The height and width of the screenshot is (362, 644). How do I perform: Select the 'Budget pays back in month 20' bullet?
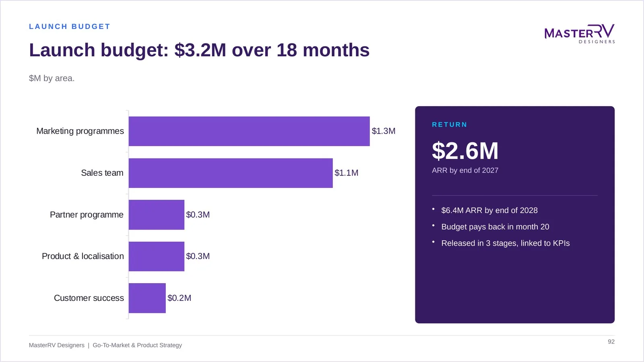tap(495, 227)
